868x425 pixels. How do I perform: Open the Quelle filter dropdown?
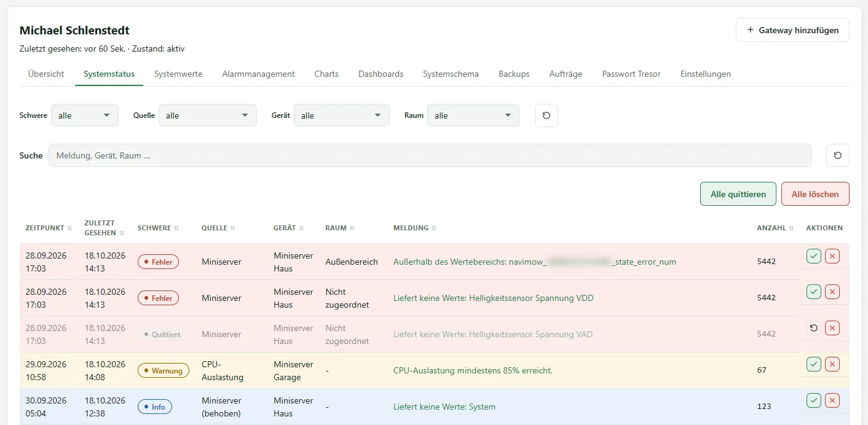pos(208,115)
